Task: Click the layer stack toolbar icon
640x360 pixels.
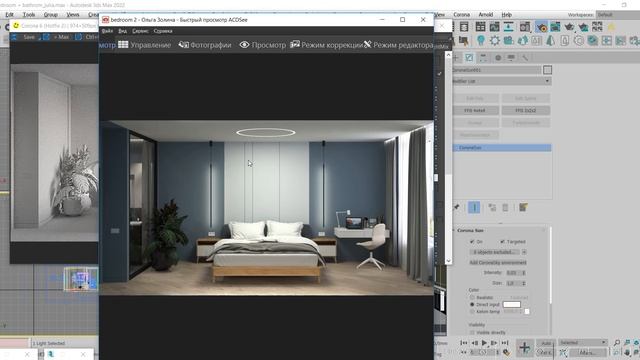Action: coord(464,27)
